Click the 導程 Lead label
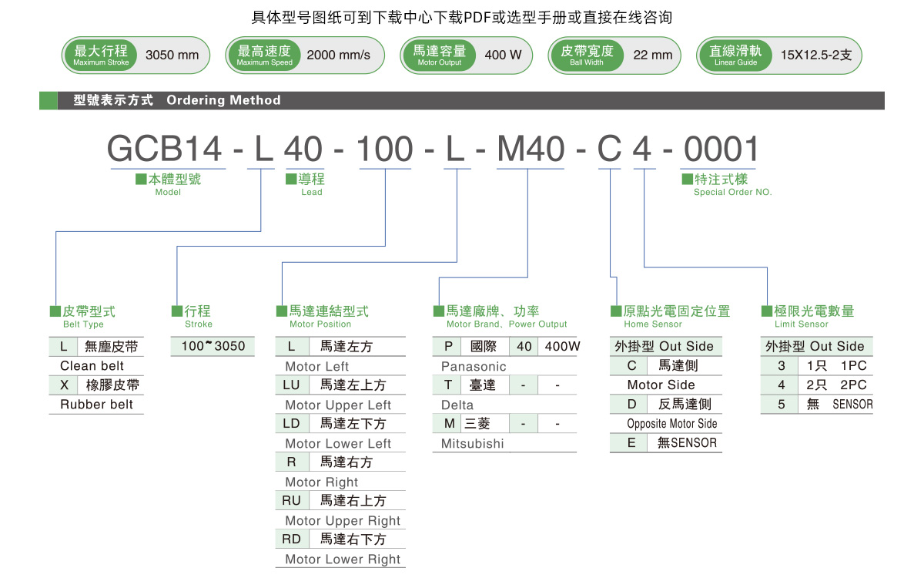This screenshot has height=578, width=924. click(305, 184)
